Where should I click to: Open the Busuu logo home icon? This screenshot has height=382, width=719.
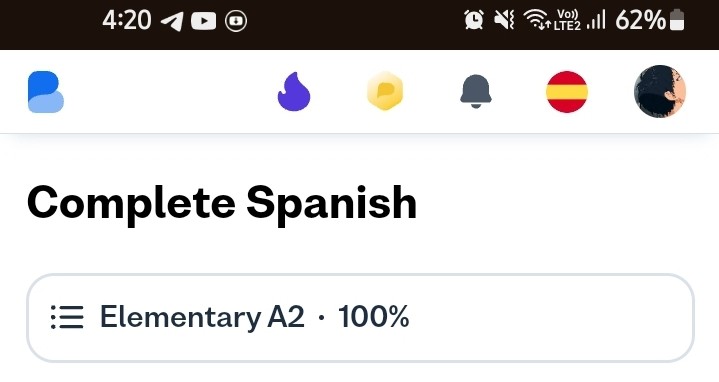(x=45, y=92)
